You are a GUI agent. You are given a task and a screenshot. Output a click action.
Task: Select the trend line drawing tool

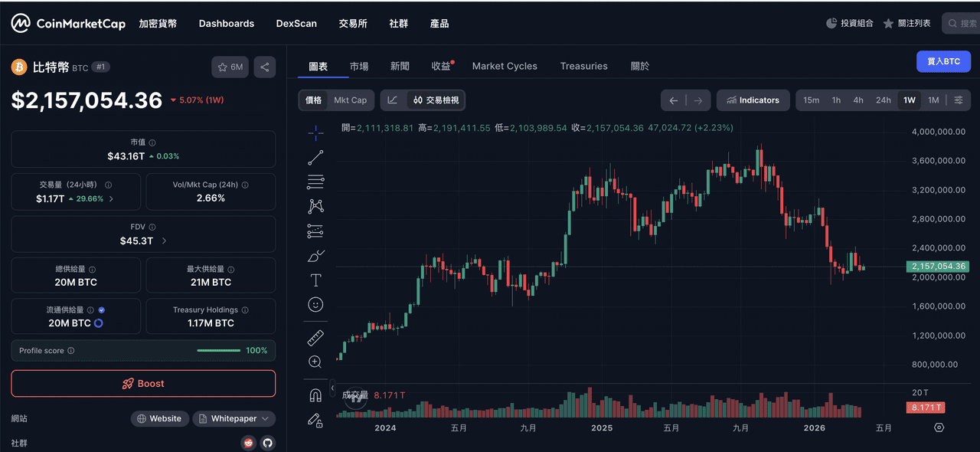(315, 158)
